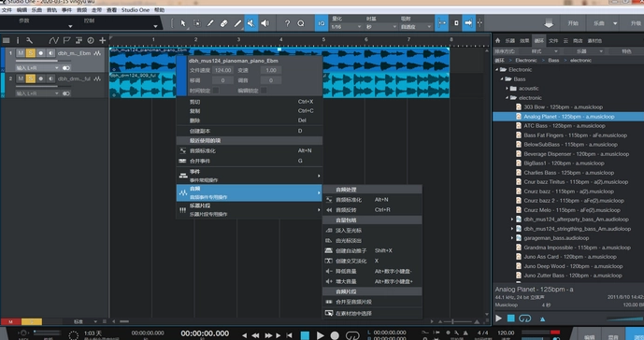
Task: Open the track inspector info icon
Action: pos(18,40)
